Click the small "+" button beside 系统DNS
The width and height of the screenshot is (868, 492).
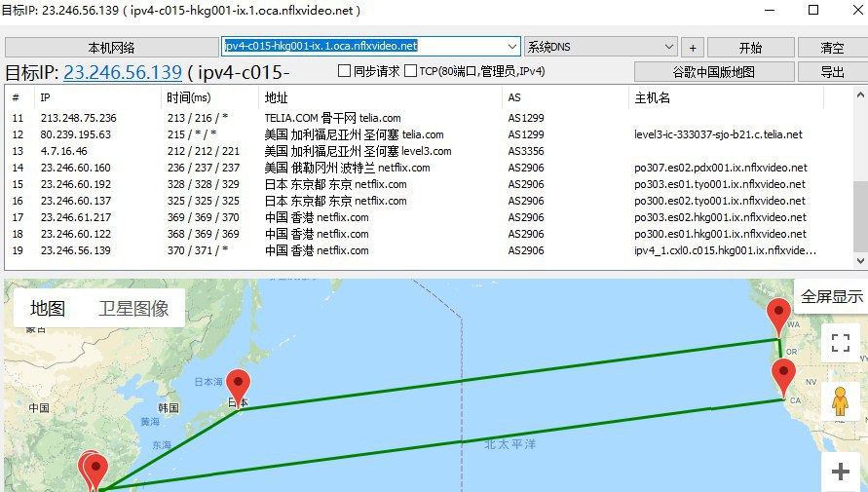(x=693, y=47)
